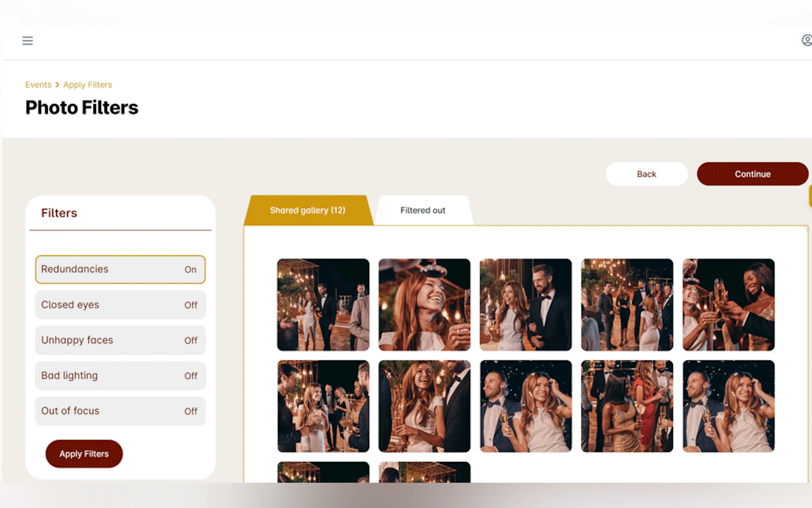The width and height of the screenshot is (812, 508).
Task: Click the Continue button
Action: pyautogui.click(x=752, y=174)
